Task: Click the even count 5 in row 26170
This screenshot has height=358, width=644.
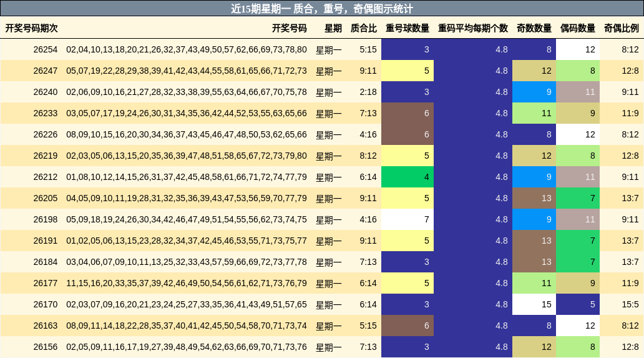Action: 578,304
